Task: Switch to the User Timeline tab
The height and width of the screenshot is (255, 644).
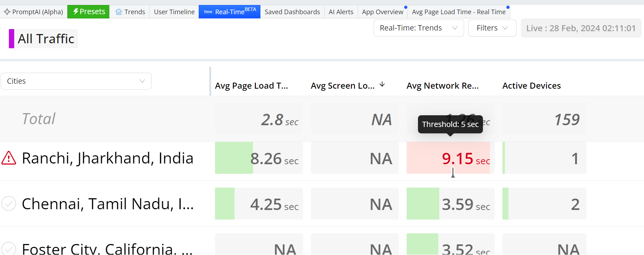Action: point(174,12)
